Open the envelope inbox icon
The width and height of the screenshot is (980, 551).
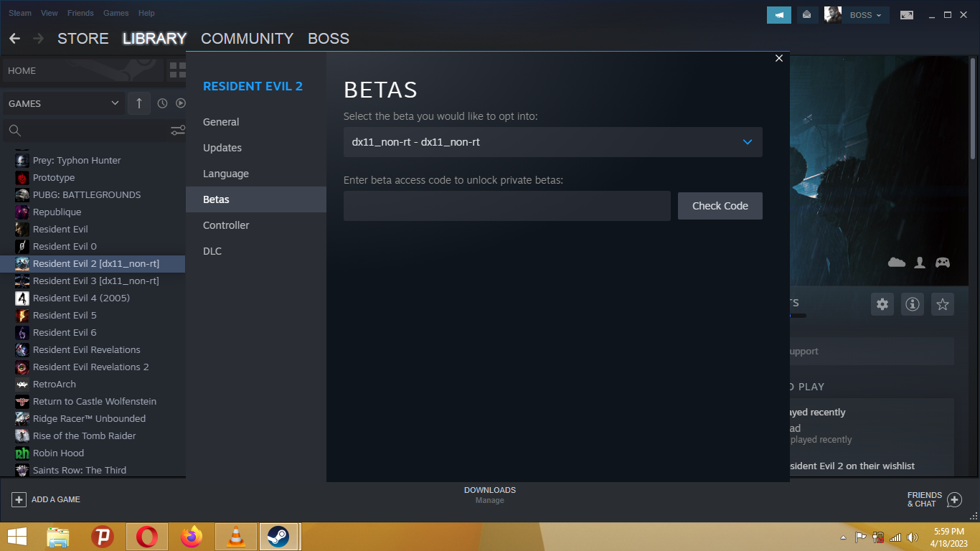(x=806, y=15)
